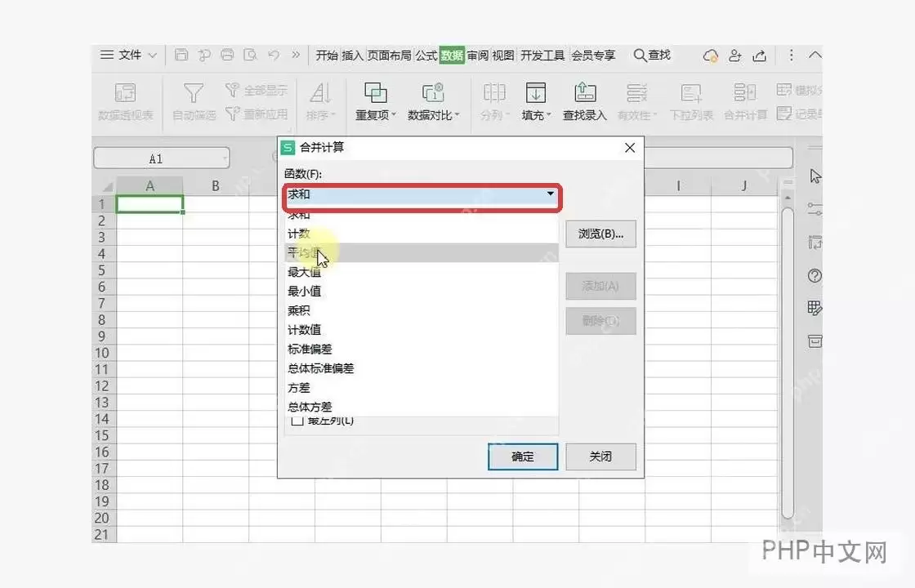
Task: Select row 5 header
Action: click(x=104, y=270)
